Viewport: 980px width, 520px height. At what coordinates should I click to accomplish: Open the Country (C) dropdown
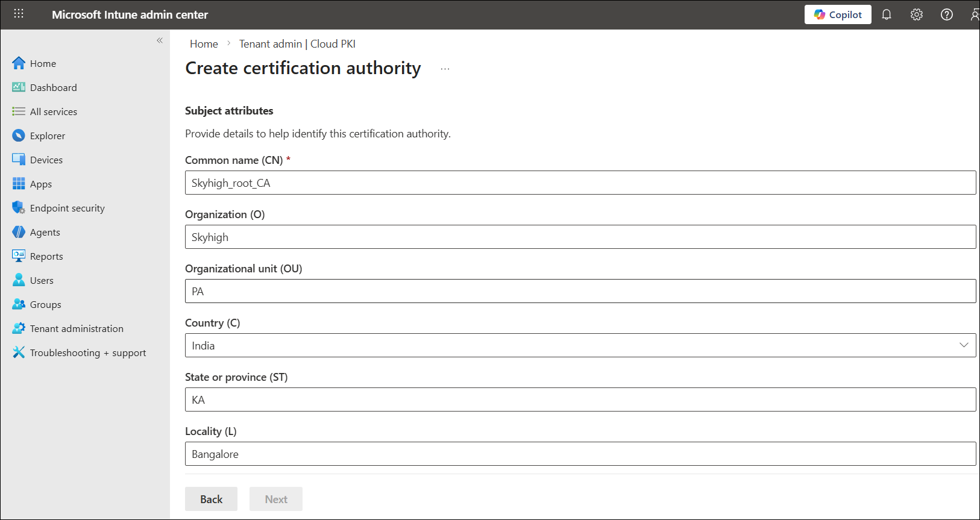(x=580, y=345)
